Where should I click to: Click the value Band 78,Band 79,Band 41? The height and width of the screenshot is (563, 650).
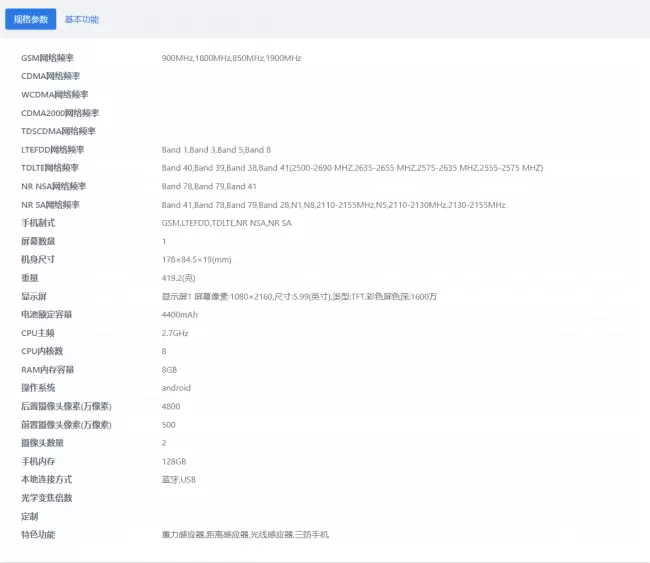click(x=209, y=186)
